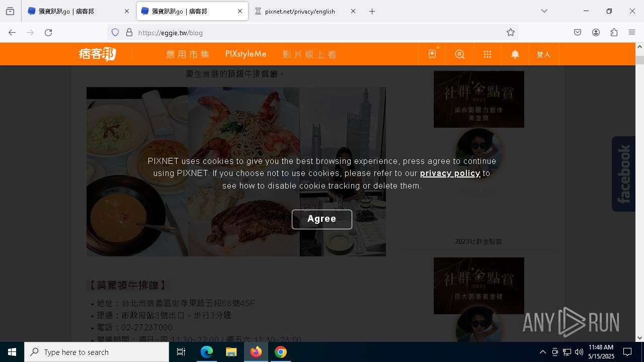Click the browser forward arrow
This screenshot has width=644, height=362.
point(30,33)
